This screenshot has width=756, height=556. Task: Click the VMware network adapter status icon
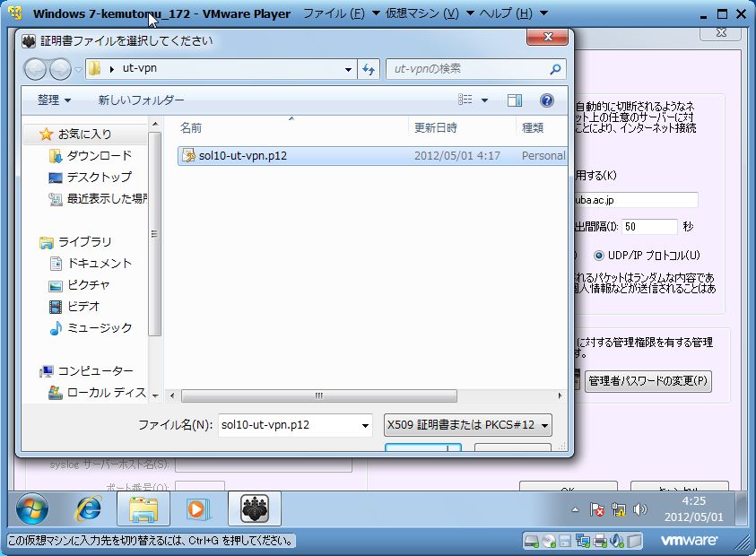pyautogui.click(x=583, y=541)
